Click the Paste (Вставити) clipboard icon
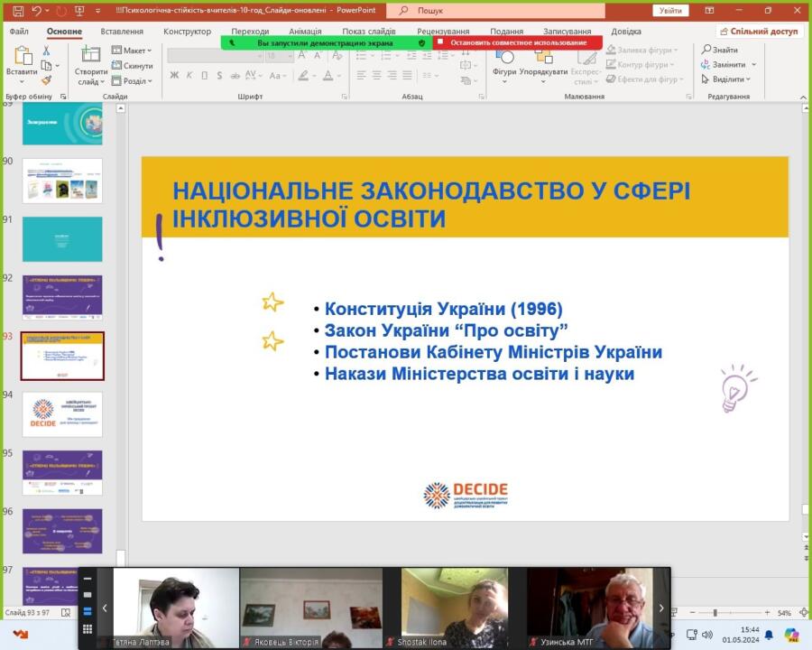The height and width of the screenshot is (650, 812). point(22,57)
